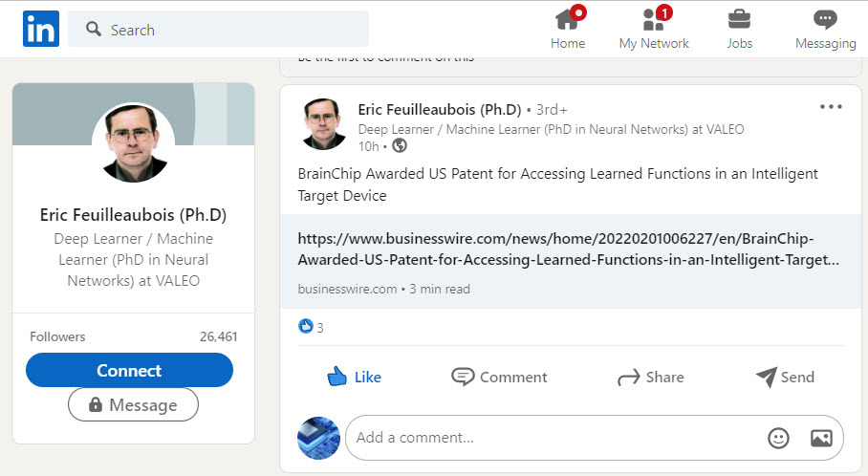Image resolution: width=868 pixels, height=476 pixels.
Task: Click the locked Message button
Action: [133, 405]
